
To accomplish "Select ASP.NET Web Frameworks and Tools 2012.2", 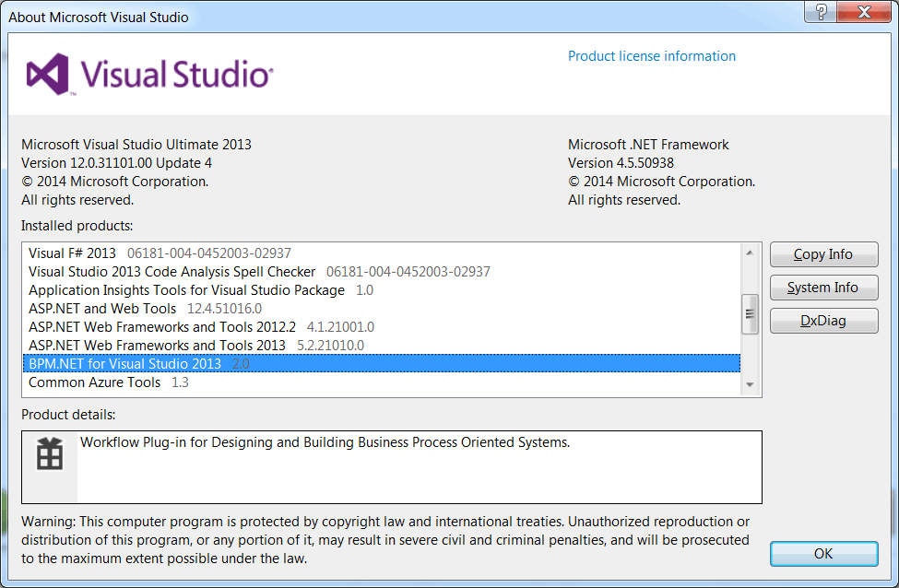I will 382,326.
